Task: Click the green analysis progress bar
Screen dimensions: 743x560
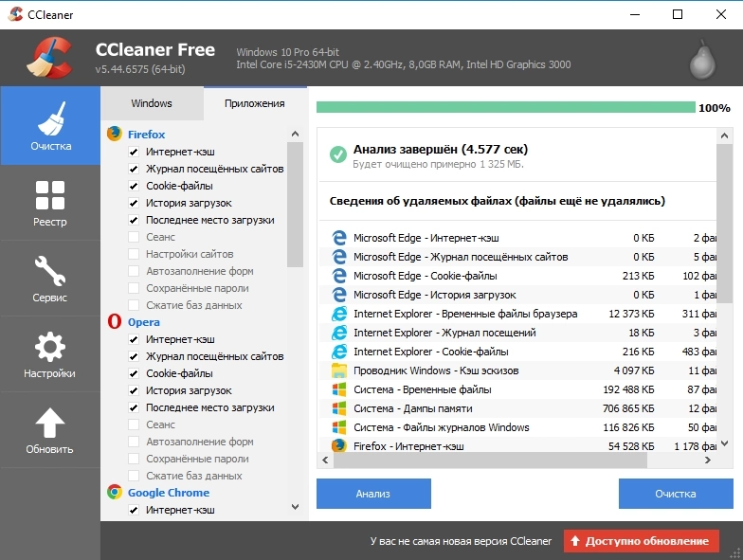Action: [x=505, y=107]
